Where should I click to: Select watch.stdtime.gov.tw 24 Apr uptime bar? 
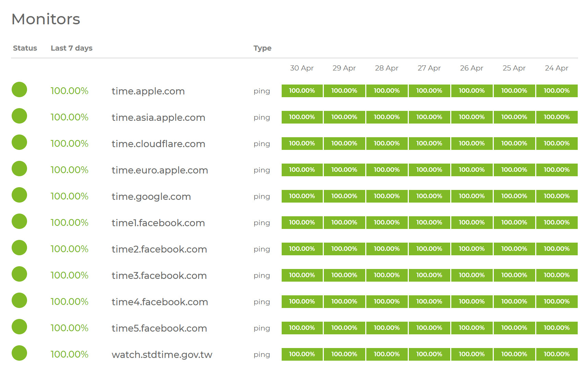click(x=557, y=354)
